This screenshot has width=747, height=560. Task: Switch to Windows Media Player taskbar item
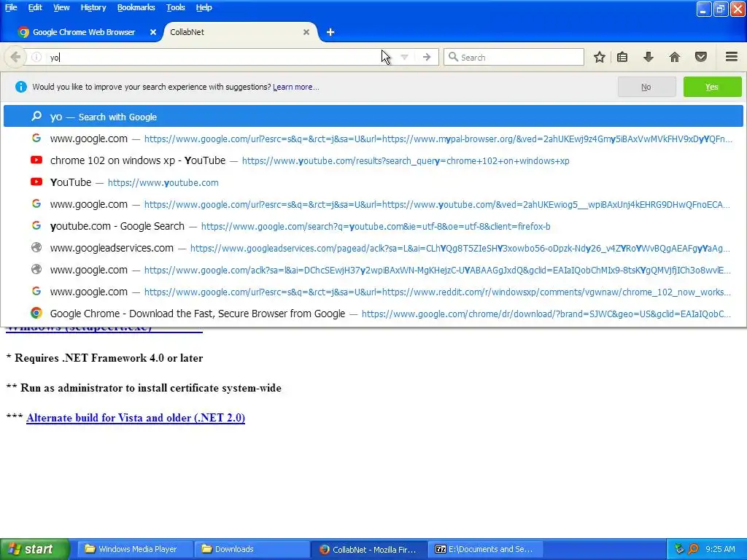(x=134, y=549)
